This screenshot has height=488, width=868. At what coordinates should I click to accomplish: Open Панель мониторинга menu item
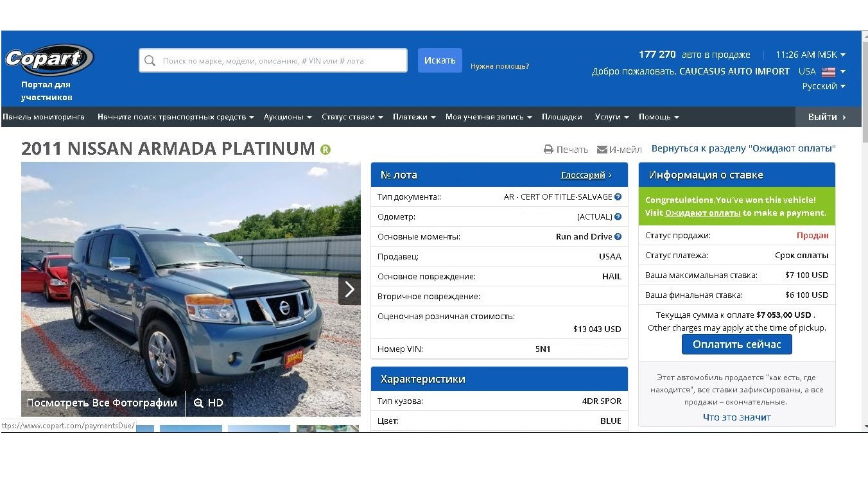[x=44, y=117]
